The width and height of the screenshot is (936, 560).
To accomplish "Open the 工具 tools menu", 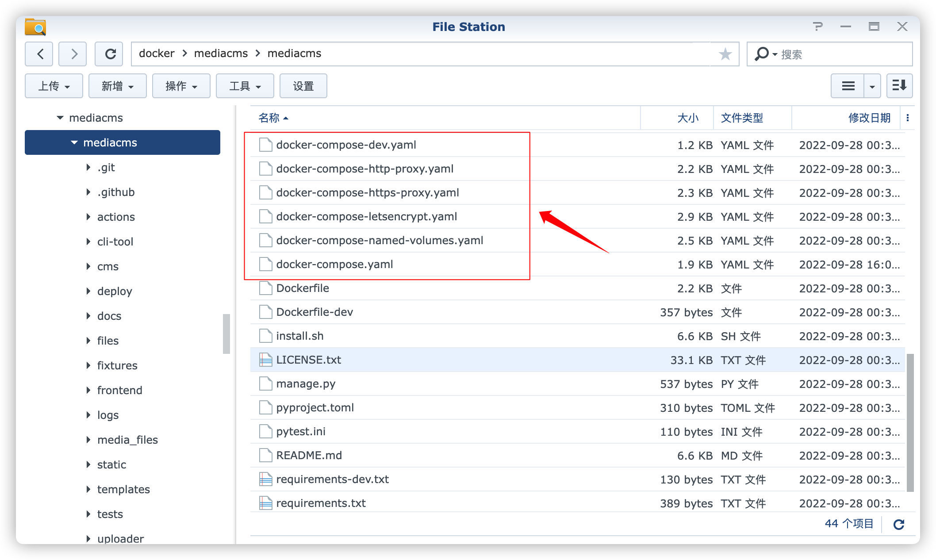I will (245, 86).
